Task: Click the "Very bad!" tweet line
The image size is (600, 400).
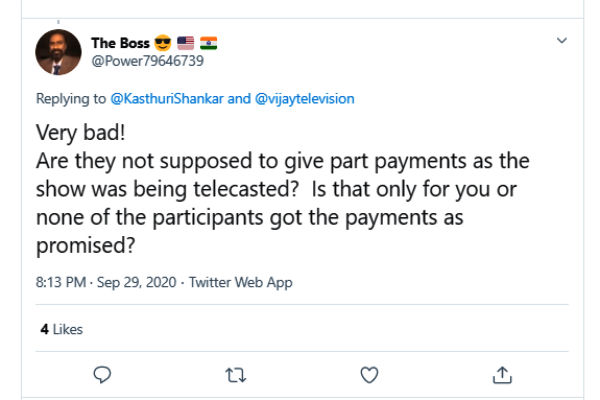Action: [x=79, y=135]
